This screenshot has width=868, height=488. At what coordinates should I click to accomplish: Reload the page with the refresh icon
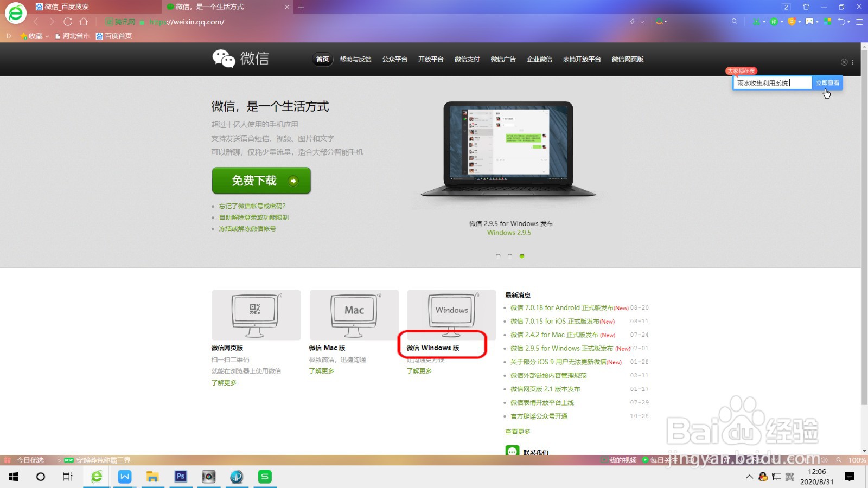68,22
